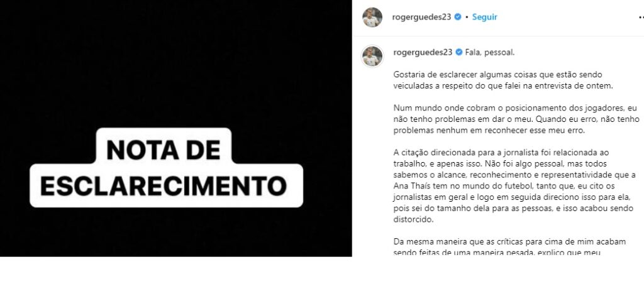This screenshot has height=284, width=644.
Task: Click the black post image area
Action: [x=176, y=128]
